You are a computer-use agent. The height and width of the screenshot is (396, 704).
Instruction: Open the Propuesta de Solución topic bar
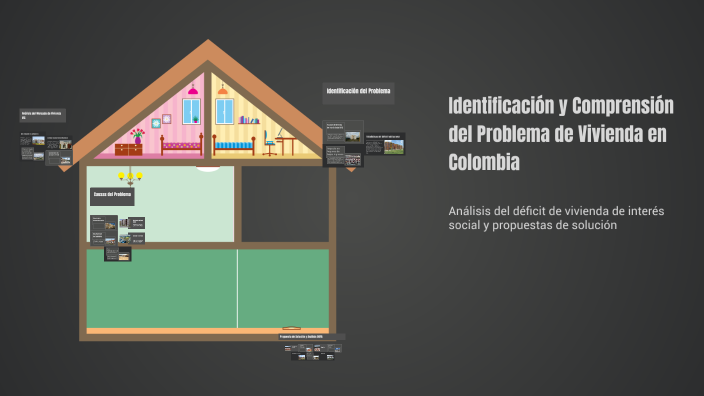tap(312, 337)
